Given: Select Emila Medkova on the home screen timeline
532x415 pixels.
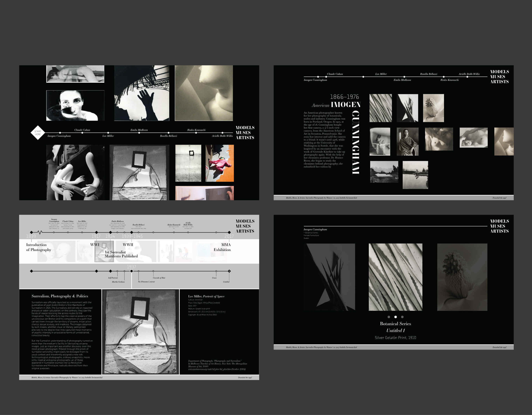Looking at the screenshot, I should coord(139,130).
